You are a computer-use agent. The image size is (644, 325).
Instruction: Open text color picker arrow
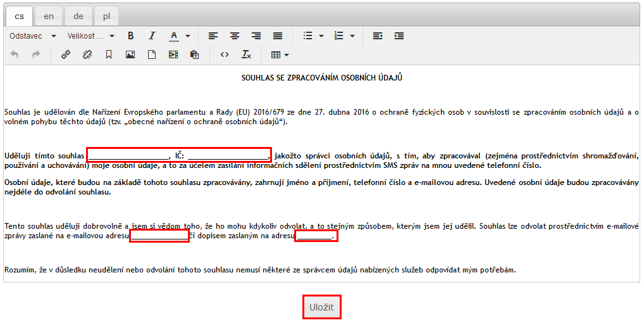click(188, 36)
